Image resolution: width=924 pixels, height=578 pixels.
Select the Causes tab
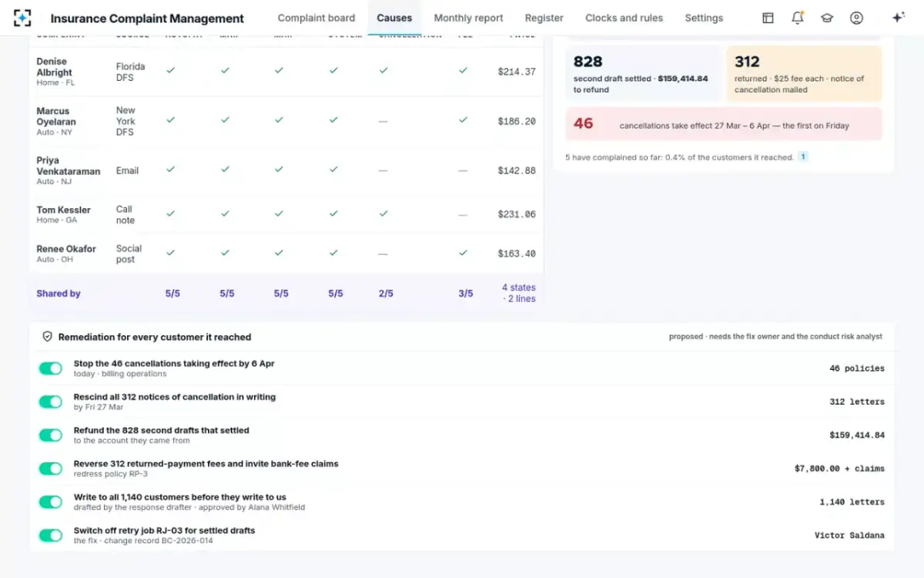pyautogui.click(x=394, y=18)
